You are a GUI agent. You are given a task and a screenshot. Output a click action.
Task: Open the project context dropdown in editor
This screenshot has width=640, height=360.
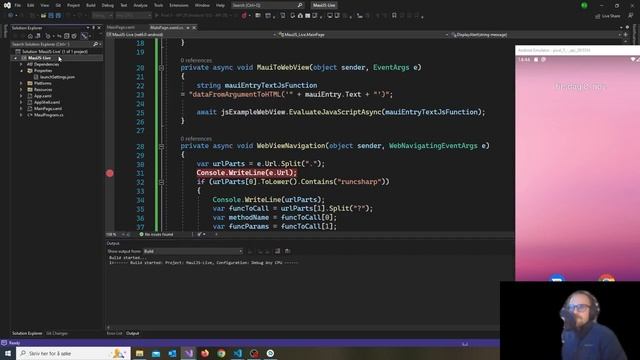[192, 35]
